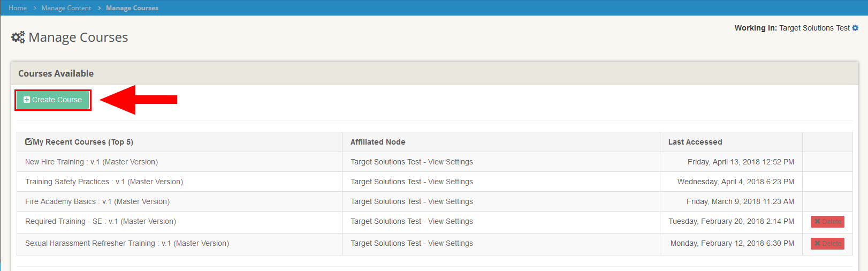Delete the Required Training - SE course
Screen dimensions: 868x271
coord(827,222)
